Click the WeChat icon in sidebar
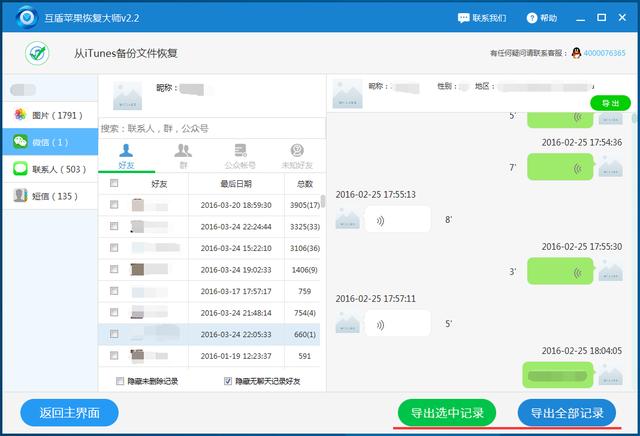This screenshot has width=640, height=436. pyautogui.click(x=20, y=142)
